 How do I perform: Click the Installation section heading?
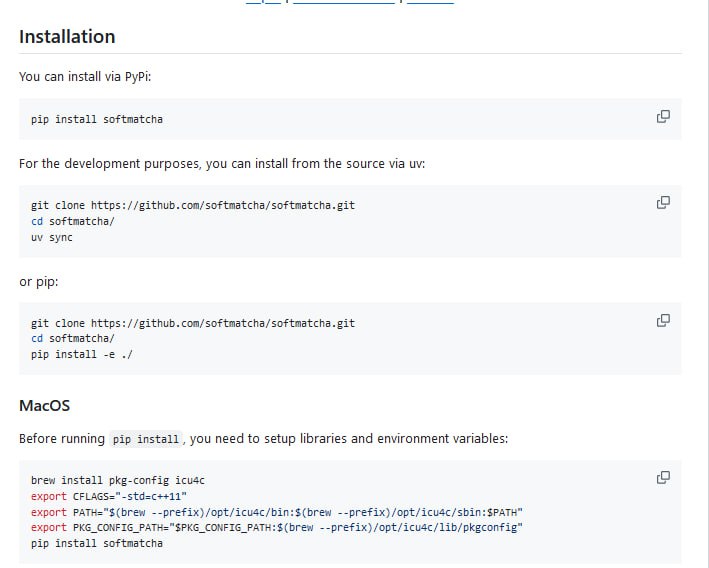click(x=67, y=36)
